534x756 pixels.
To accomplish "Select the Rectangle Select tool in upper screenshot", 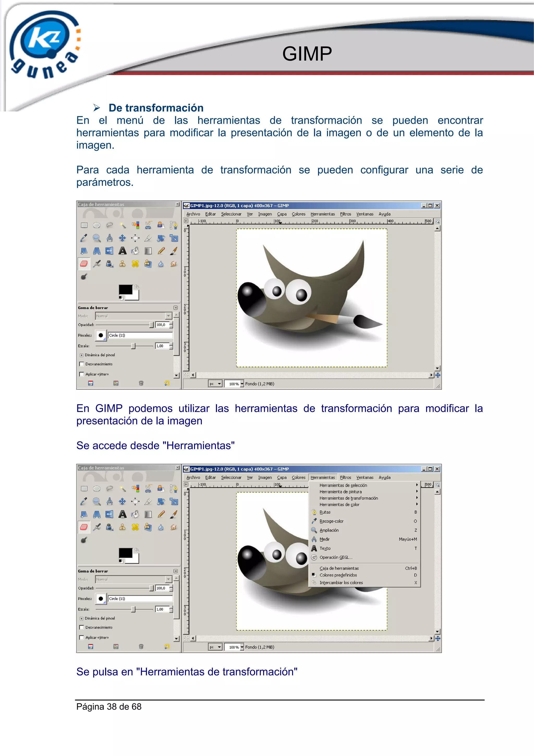I will click(84, 225).
